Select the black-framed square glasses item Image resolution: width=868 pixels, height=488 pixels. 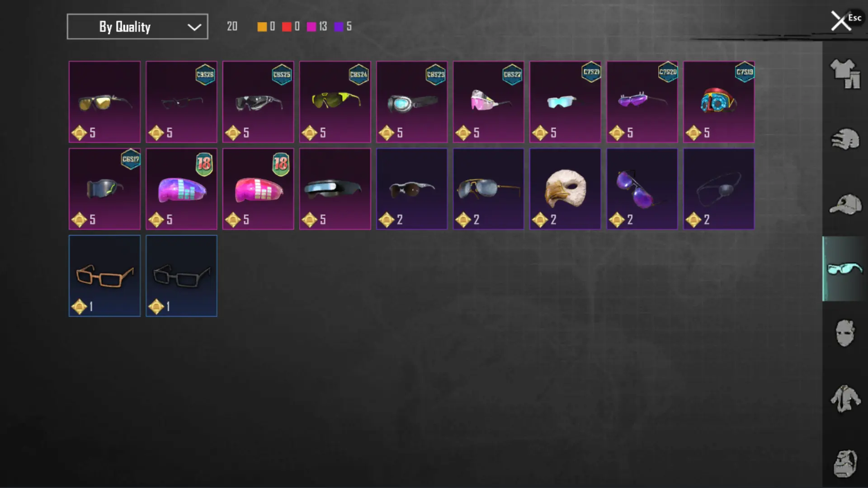[x=181, y=276]
